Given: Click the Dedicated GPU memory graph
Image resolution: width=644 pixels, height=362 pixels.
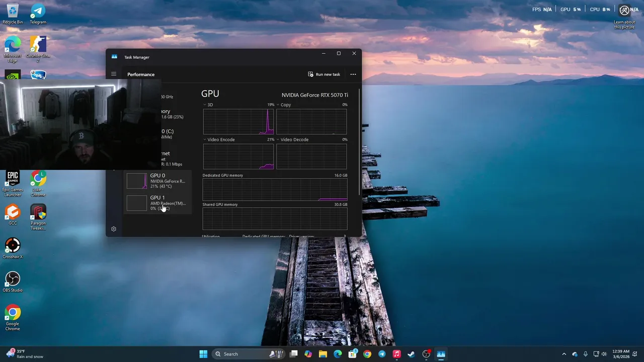Looking at the screenshot, I should (x=275, y=190).
